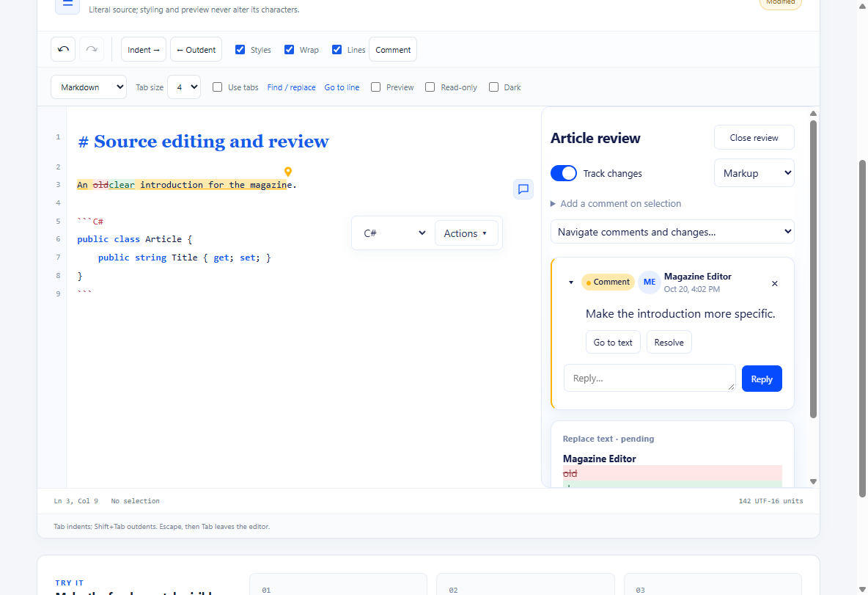Click the Indent button

(144, 49)
